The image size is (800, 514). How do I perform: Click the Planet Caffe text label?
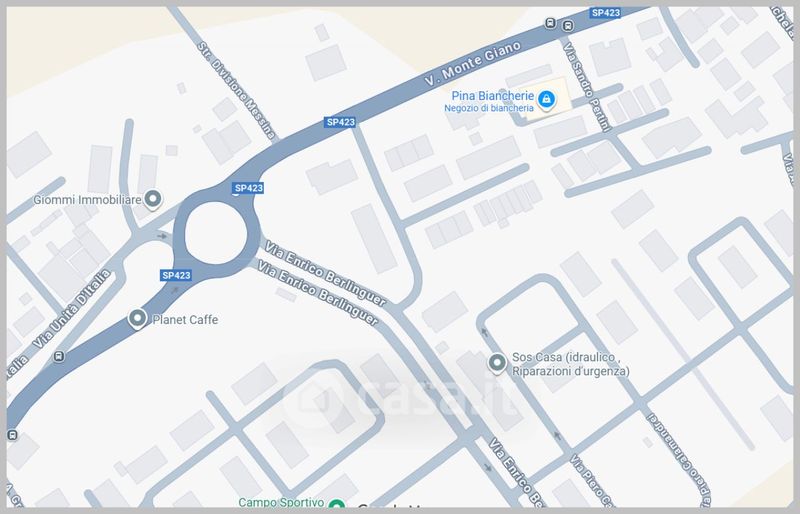185,320
